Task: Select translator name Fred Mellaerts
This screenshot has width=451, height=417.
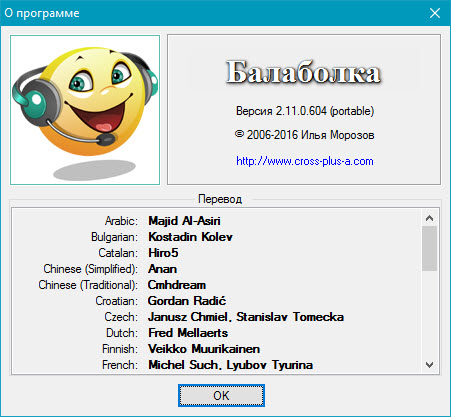Action: click(x=188, y=333)
